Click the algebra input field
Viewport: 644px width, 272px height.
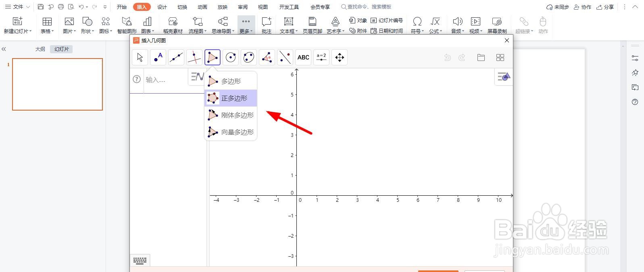(166, 80)
